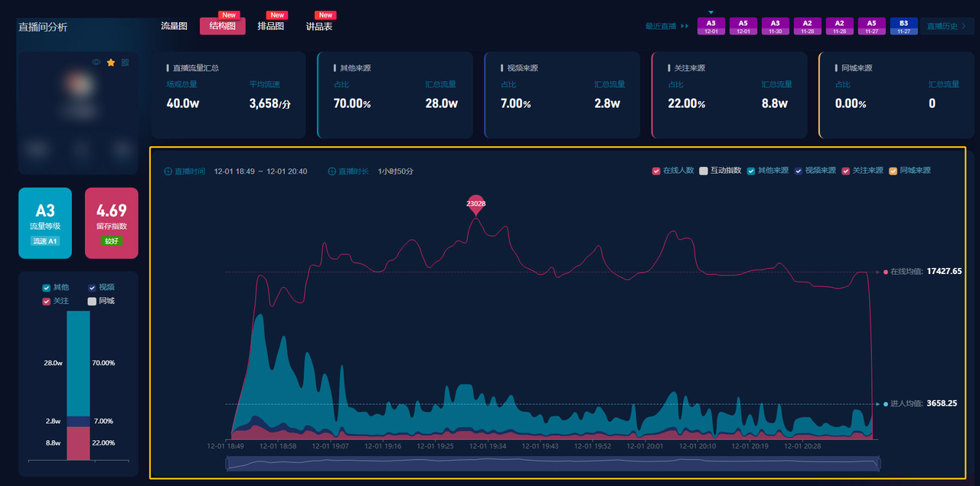This screenshot has height=486, width=980.
Task: Uncheck 其他 in the bar chart legend
Action: point(47,288)
